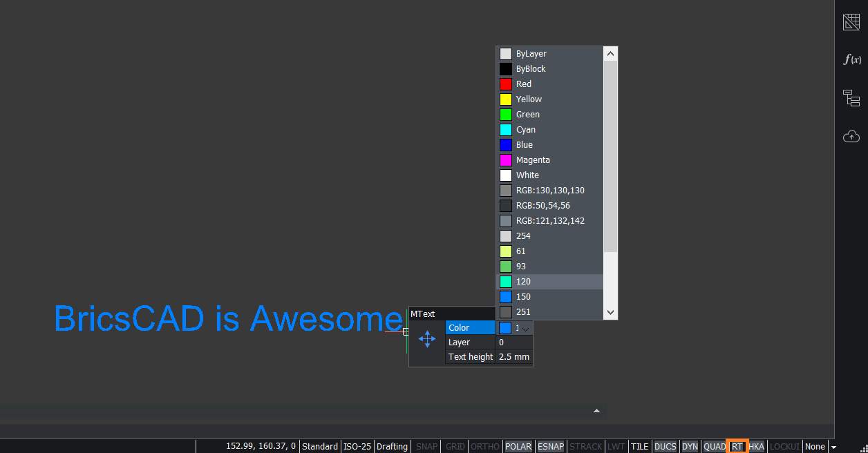Toggle HKA in the status bar

(x=757, y=447)
